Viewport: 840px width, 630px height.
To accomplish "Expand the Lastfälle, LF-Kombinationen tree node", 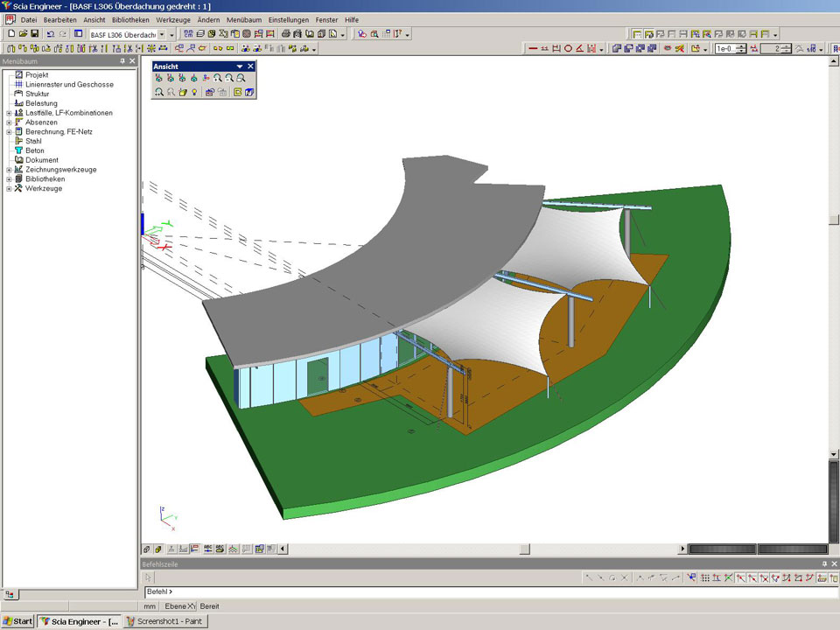I will coord(9,113).
